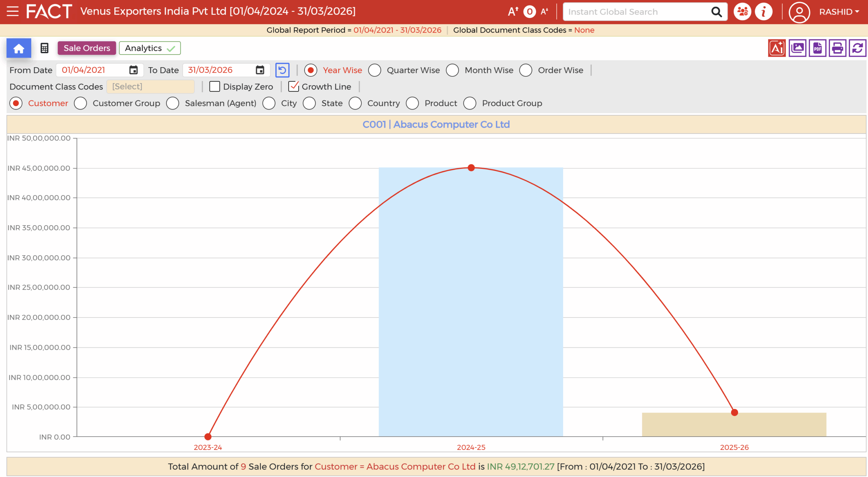Image resolution: width=868 pixels, height=477 pixels.
Task: Uncheck the Growth Line checkbox
Action: tap(293, 87)
